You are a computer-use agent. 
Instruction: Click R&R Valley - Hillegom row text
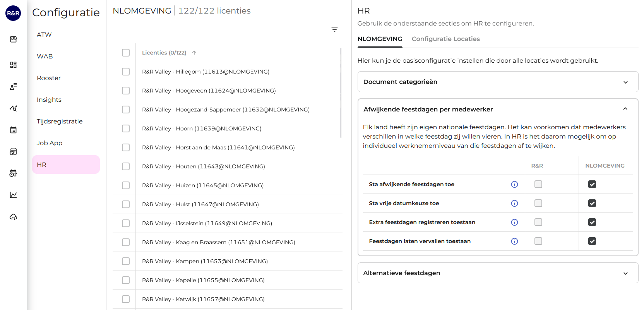[x=206, y=72]
